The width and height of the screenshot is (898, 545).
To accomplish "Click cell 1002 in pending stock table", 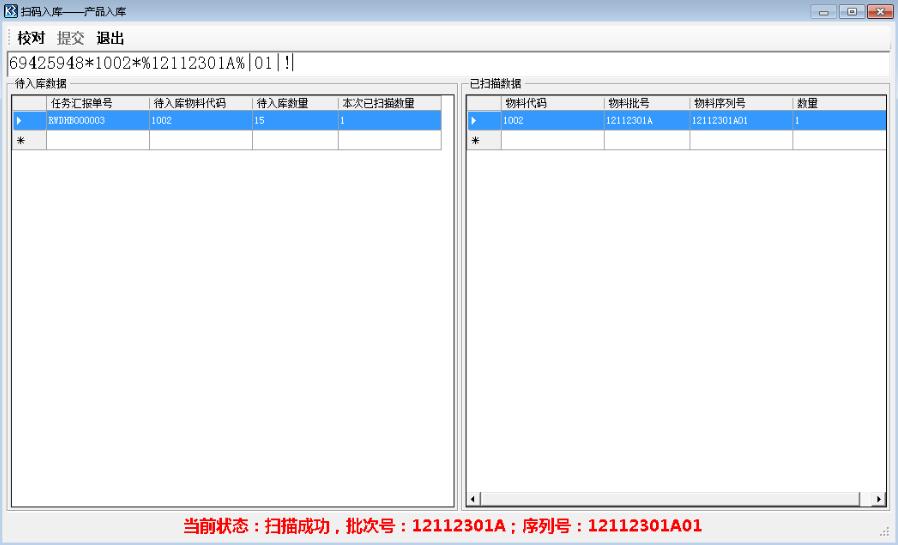I will tap(201, 120).
